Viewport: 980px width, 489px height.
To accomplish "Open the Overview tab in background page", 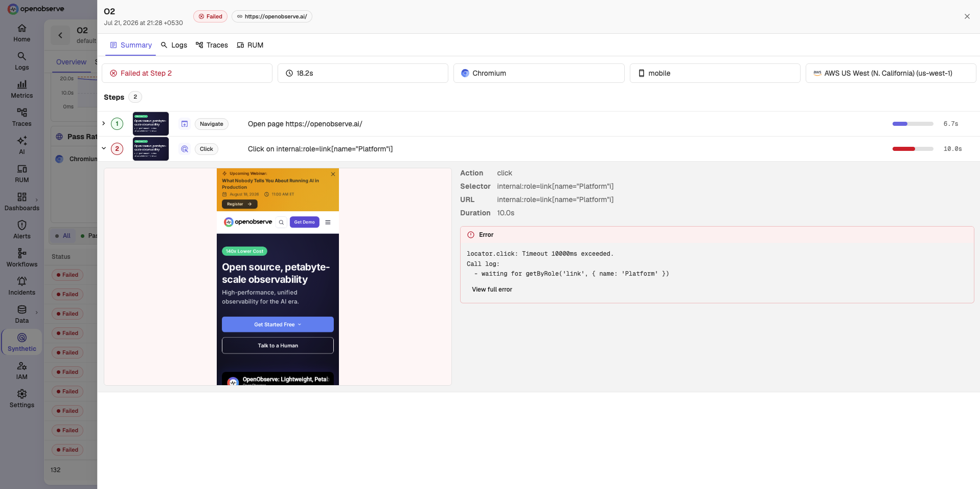I will pyautogui.click(x=71, y=62).
